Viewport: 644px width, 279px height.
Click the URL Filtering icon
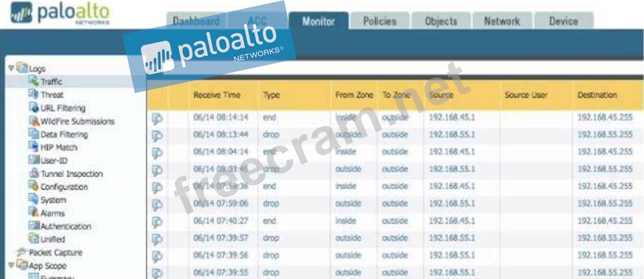point(33,108)
